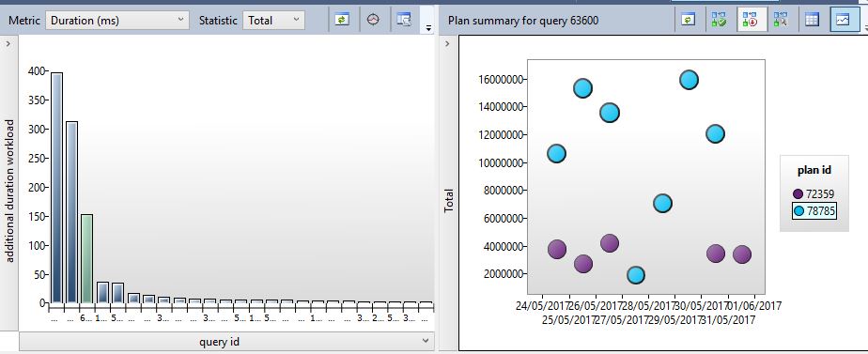This screenshot has height=354, width=868.
Task: Click the 'Plan summary for query 63600' title
Action: pos(523,21)
